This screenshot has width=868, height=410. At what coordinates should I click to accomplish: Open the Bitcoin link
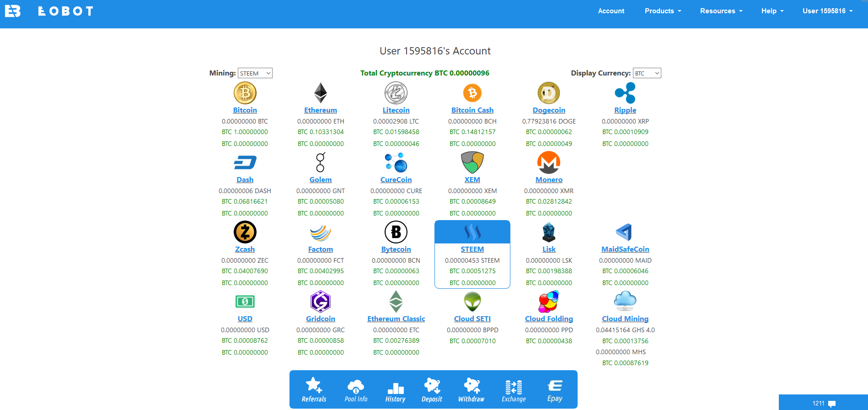245,110
